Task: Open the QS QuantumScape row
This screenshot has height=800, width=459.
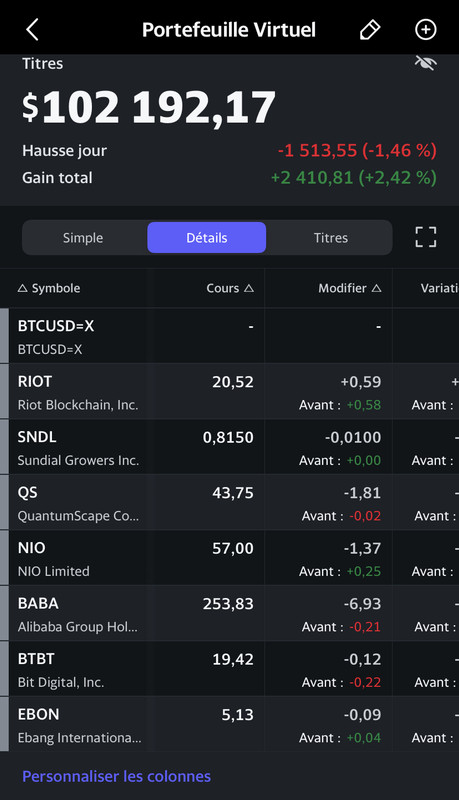Action: (230, 503)
